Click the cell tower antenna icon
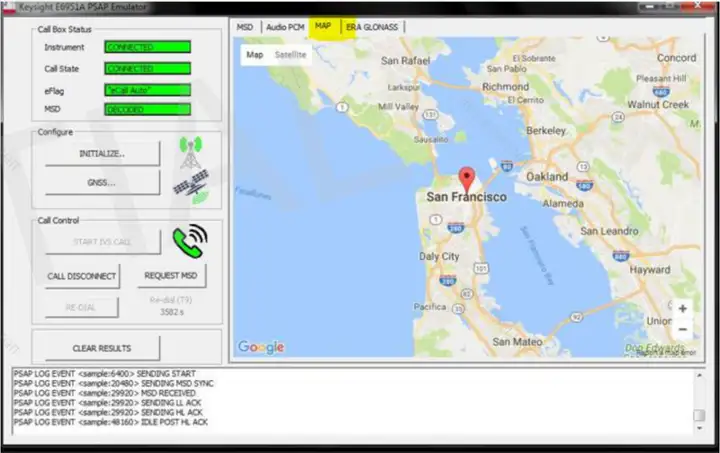720x453 pixels. [x=191, y=152]
